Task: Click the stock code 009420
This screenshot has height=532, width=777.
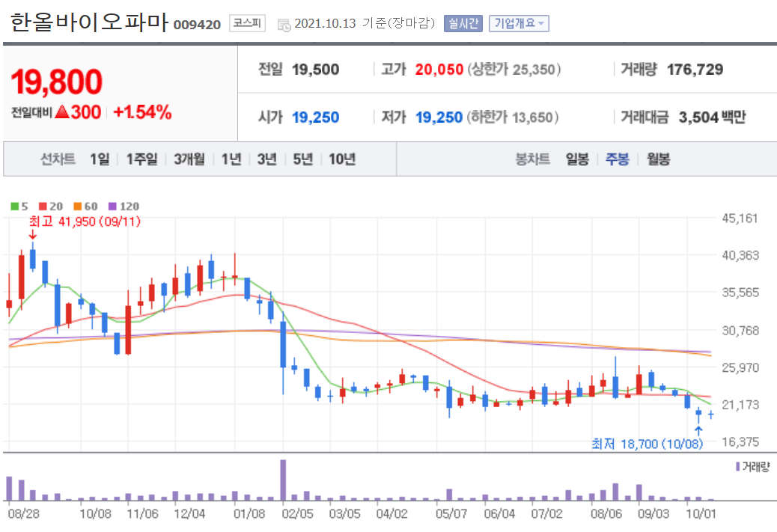Action: [197, 25]
